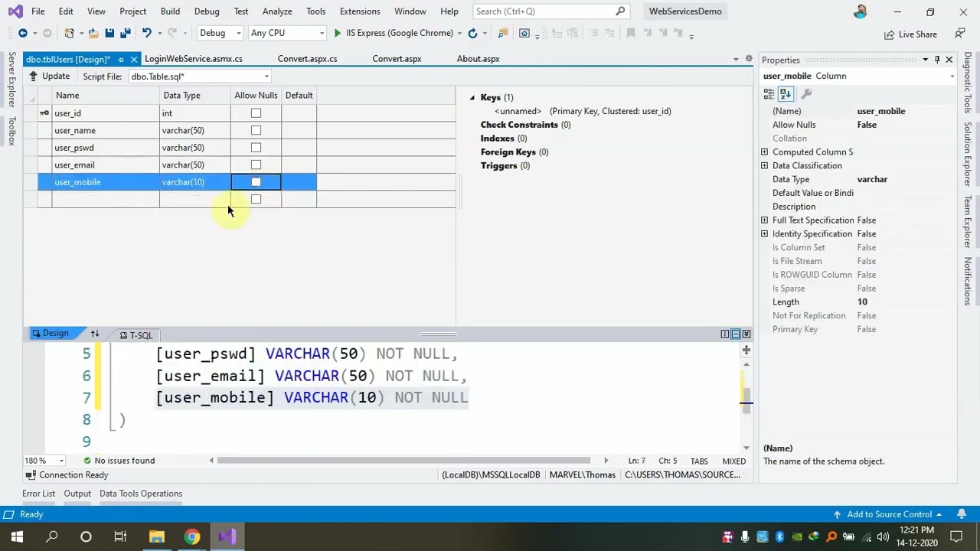Image resolution: width=980 pixels, height=551 pixels.
Task: Open File Explorer from the taskbar
Action: point(156,536)
